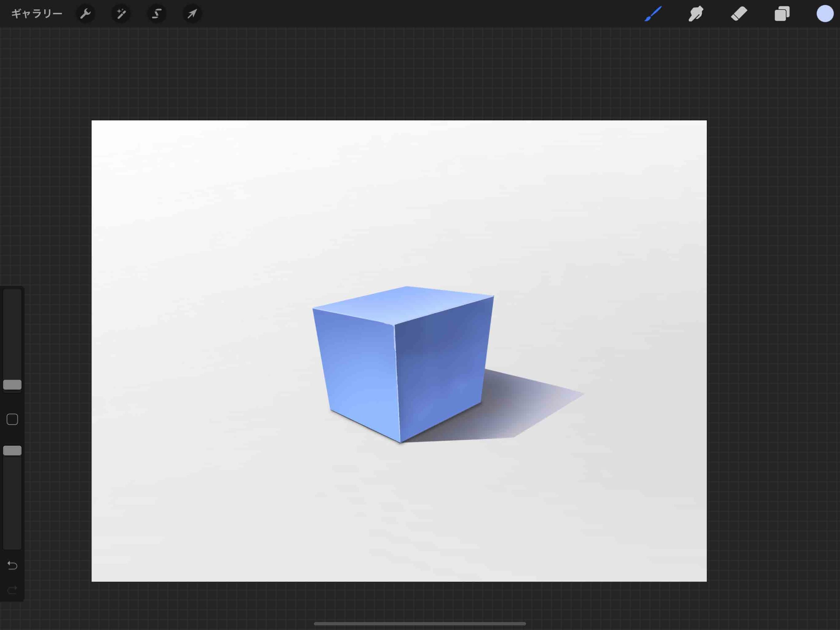Return to the Gallery
Image resolution: width=840 pixels, height=630 pixels.
(x=36, y=13)
